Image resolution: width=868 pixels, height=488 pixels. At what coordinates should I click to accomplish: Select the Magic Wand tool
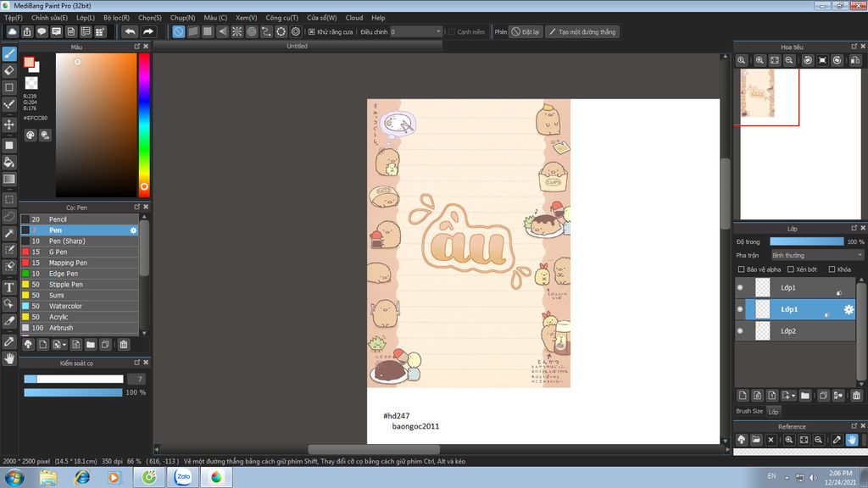tap(9, 233)
